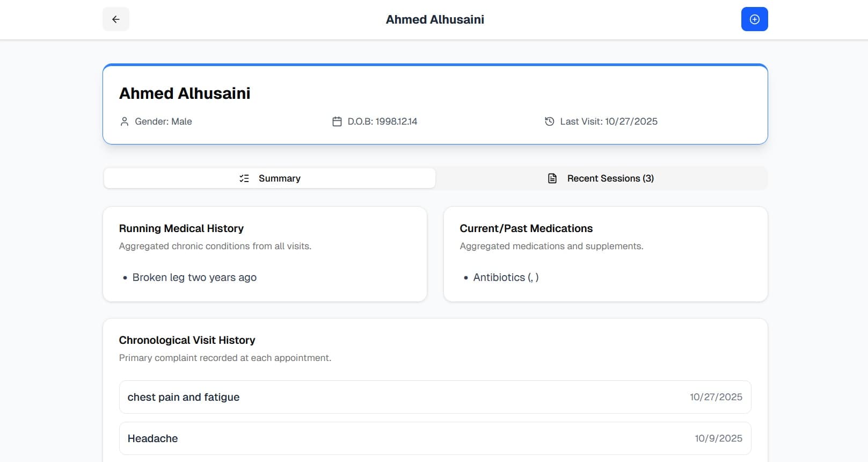Screen dimensions: 868x462
Task: Switch to the Summary tab
Action: pyautogui.click(x=269, y=178)
